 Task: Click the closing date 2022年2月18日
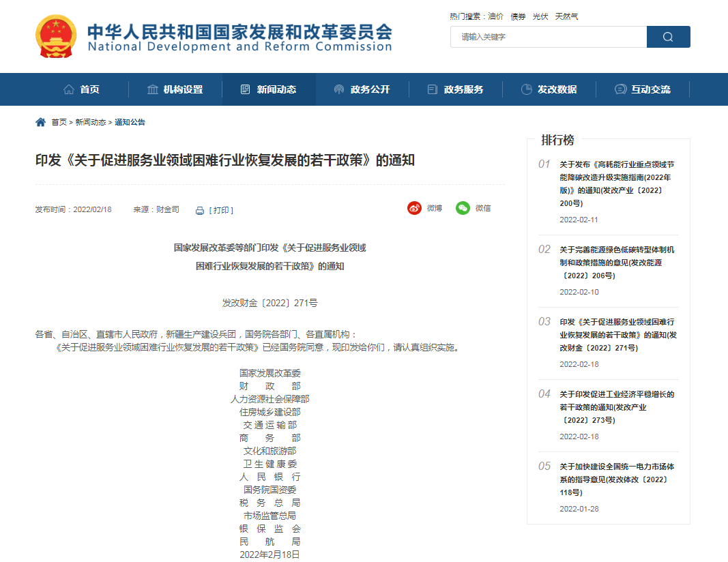[x=270, y=554]
